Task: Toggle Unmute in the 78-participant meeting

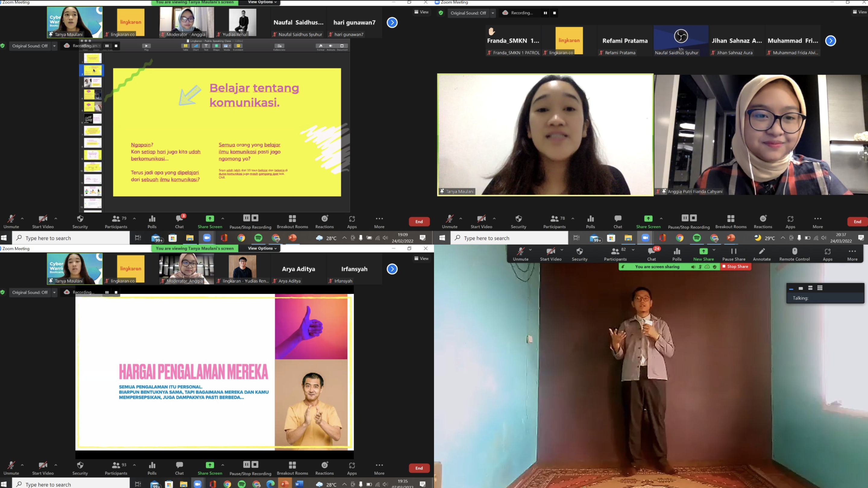Action: point(449,222)
